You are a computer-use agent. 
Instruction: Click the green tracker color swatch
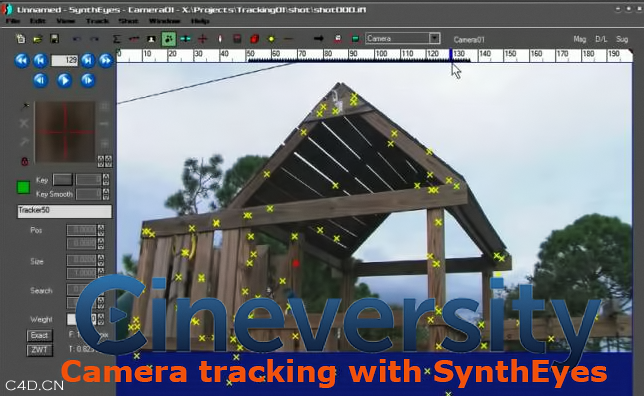23,187
